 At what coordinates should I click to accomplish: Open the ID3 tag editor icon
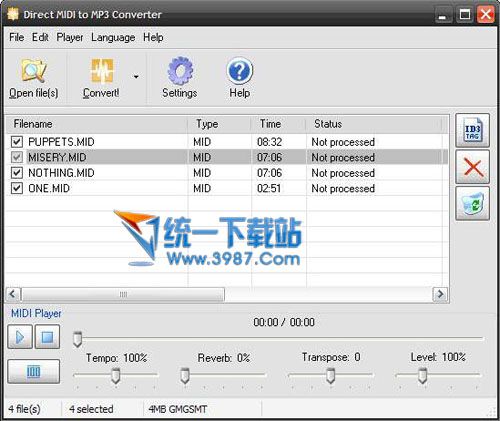(x=472, y=131)
